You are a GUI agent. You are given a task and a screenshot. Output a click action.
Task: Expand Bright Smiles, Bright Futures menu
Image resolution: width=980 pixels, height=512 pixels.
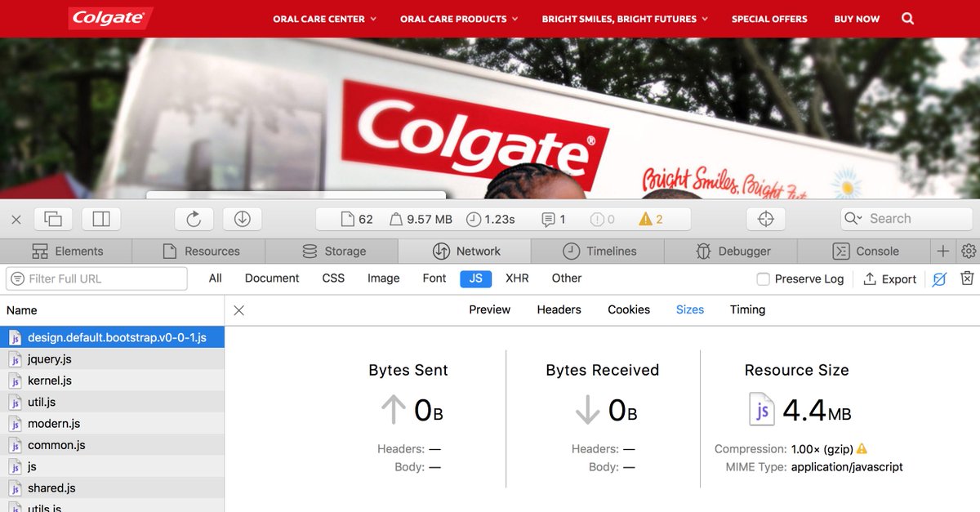click(625, 19)
